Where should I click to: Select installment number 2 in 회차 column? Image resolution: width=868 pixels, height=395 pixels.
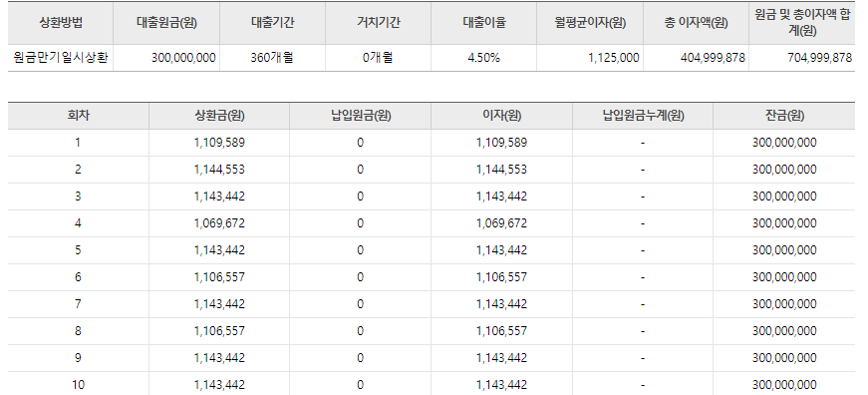[x=78, y=170]
